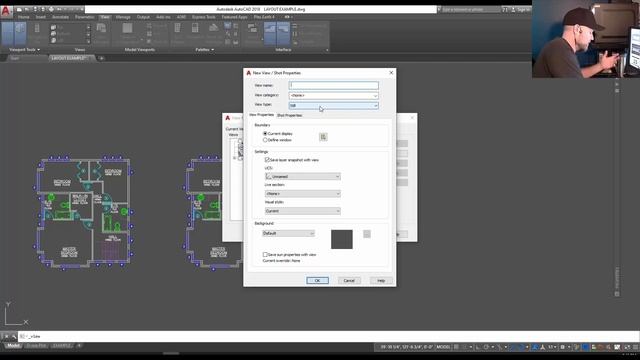Click the dark background preview swatch
This screenshot has height=360, width=640.
342,239
